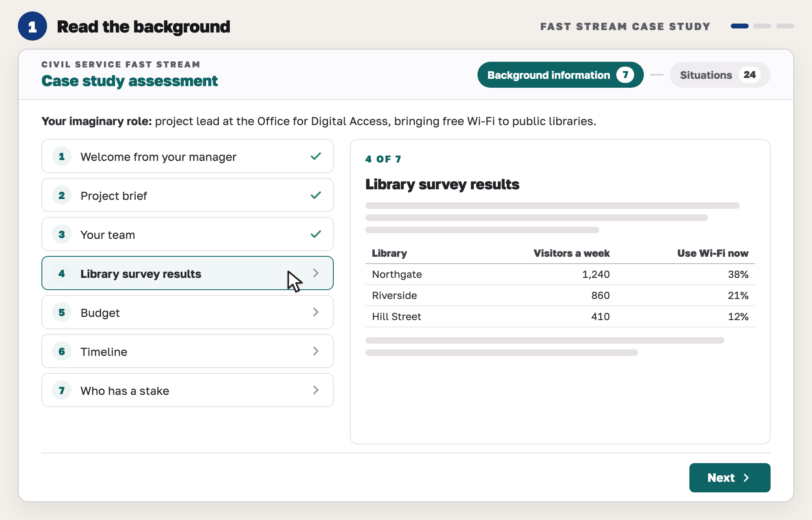This screenshot has height=520, width=812.
Task: Open Who has a stake item
Action: (187, 390)
